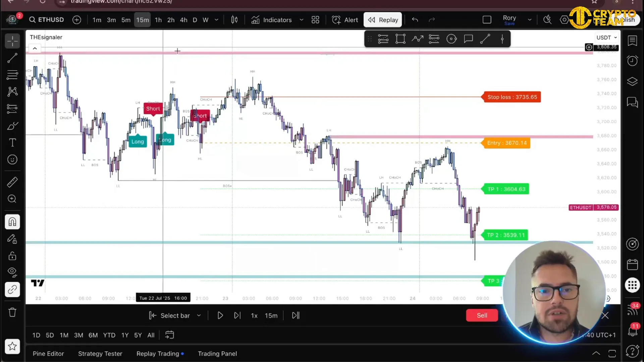Click the link drawings tool

click(12, 289)
